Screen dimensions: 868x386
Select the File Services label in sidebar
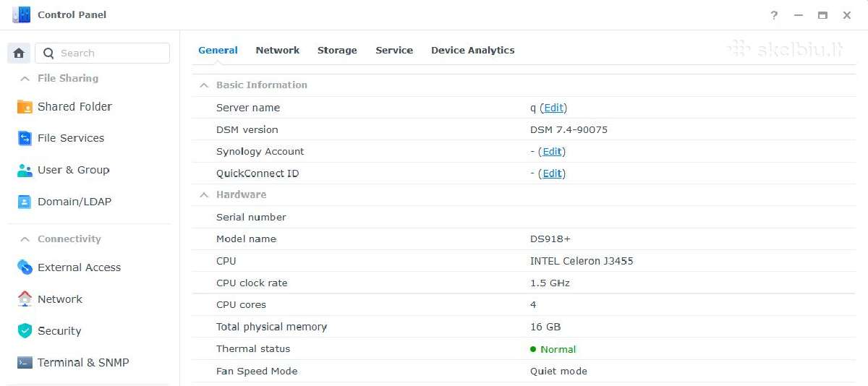point(71,138)
